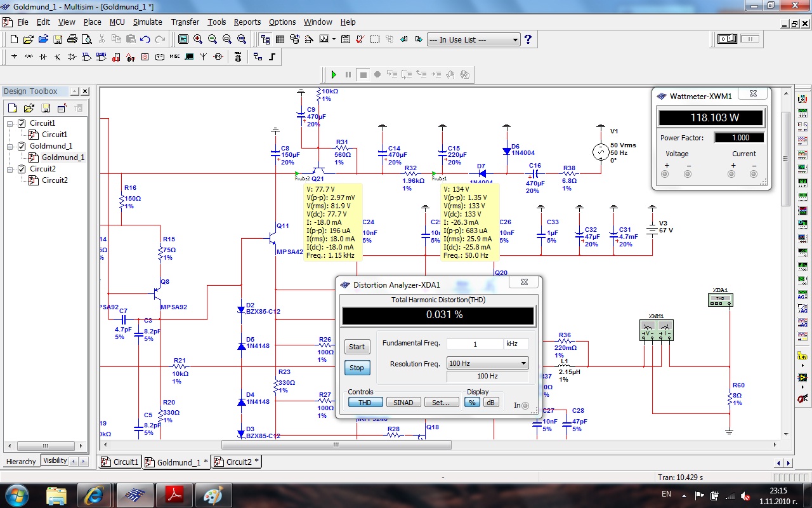
Task: Toggle checkbox for Goldmund_1 design
Action: click(22, 146)
